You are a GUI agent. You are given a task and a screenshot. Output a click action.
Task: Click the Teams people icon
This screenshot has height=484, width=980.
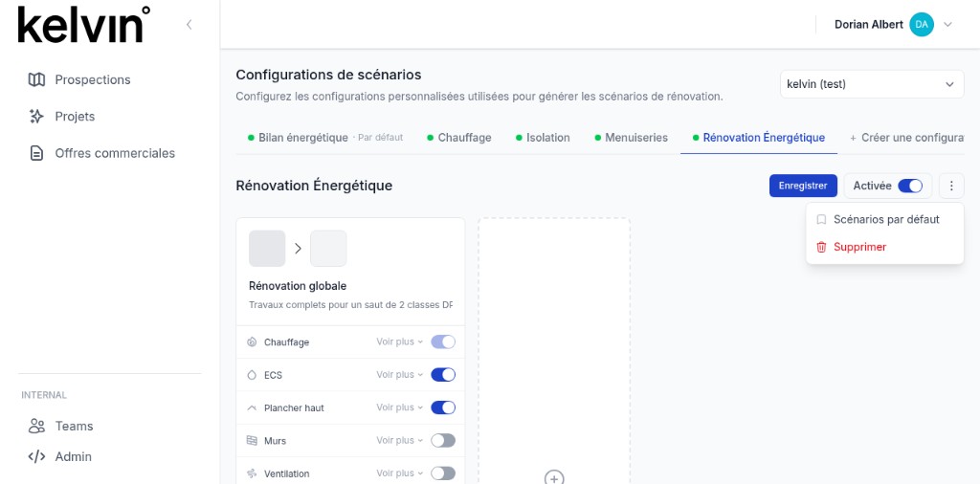pyautogui.click(x=37, y=426)
